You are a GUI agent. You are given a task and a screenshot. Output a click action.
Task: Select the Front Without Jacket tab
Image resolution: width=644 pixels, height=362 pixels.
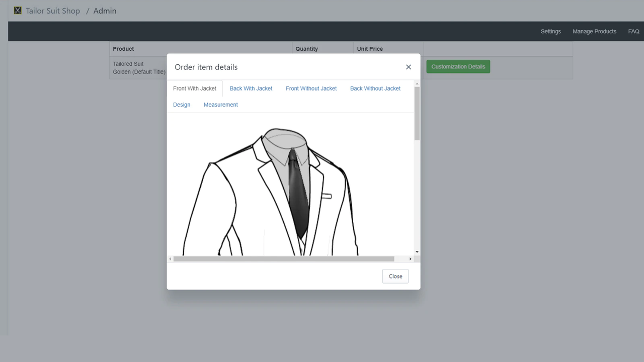311,88
